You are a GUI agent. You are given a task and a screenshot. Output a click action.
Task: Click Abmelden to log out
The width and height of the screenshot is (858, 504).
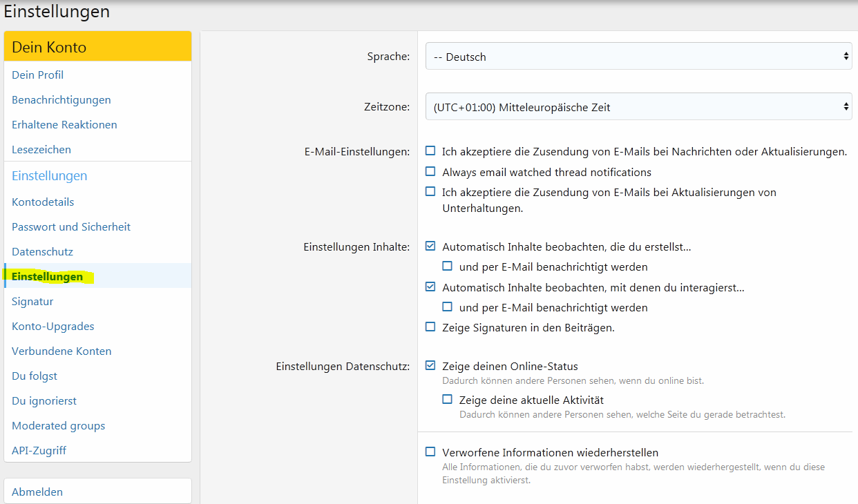[x=37, y=492]
